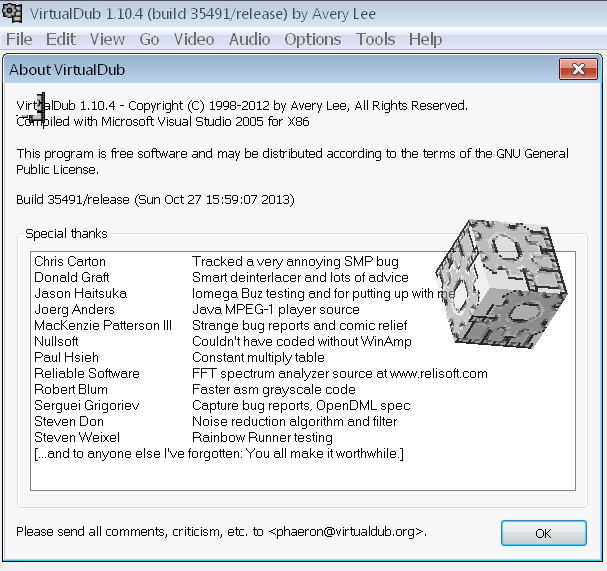
Task: Click 'Iomega Buz testing' credit line
Action: [x=324, y=294]
